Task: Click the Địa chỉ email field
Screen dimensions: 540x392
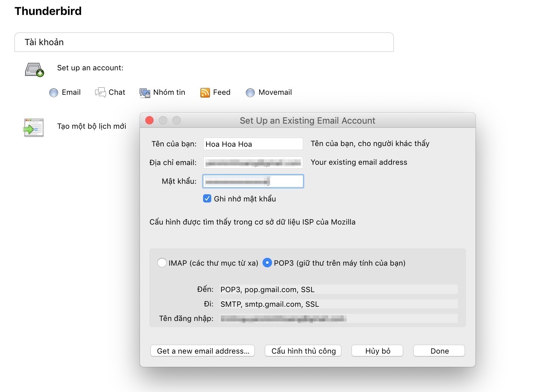Action: pos(253,163)
